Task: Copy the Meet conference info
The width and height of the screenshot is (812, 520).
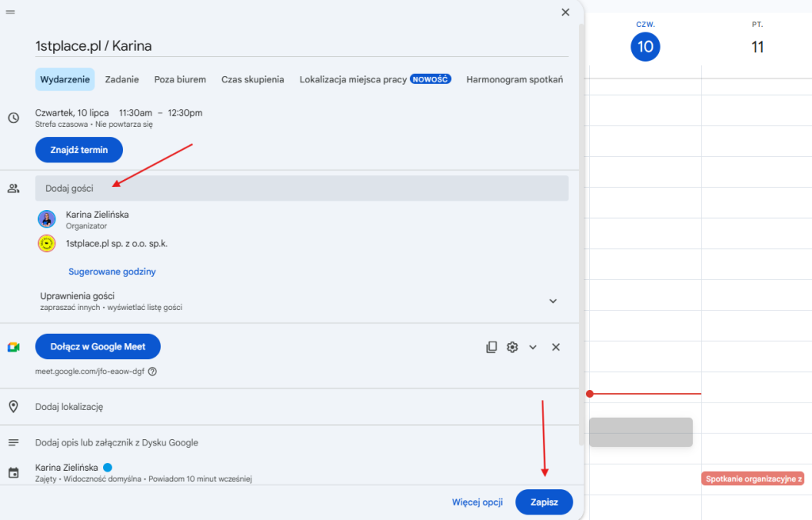Action: click(492, 347)
